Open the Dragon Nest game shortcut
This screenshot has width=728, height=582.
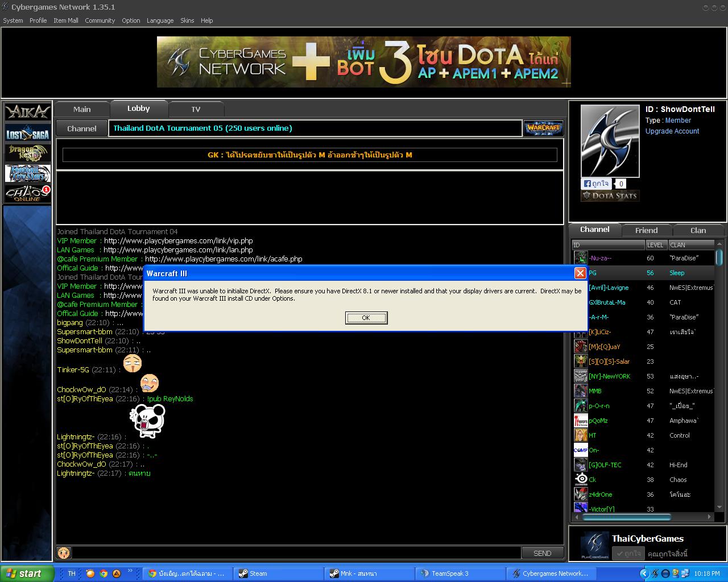(27, 153)
